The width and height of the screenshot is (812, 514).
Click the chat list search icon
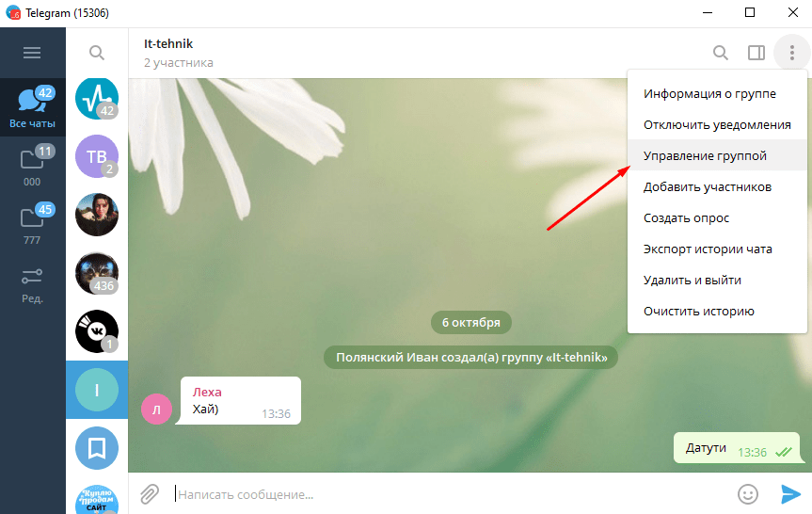[96, 53]
